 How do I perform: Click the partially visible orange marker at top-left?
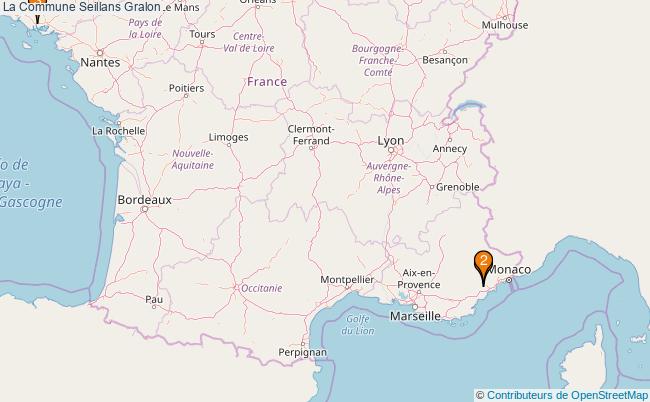click(37, 10)
